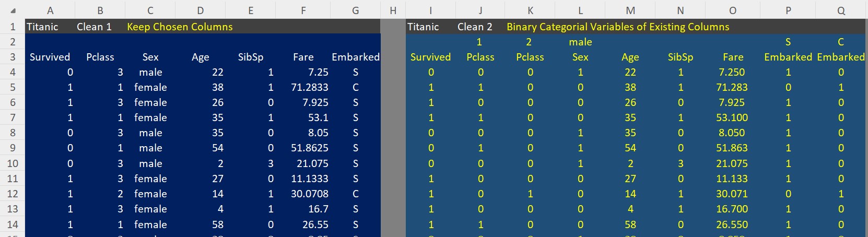Click the Titanic cell in column I
This screenshot has width=868, height=237.
(x=423, y=27)
